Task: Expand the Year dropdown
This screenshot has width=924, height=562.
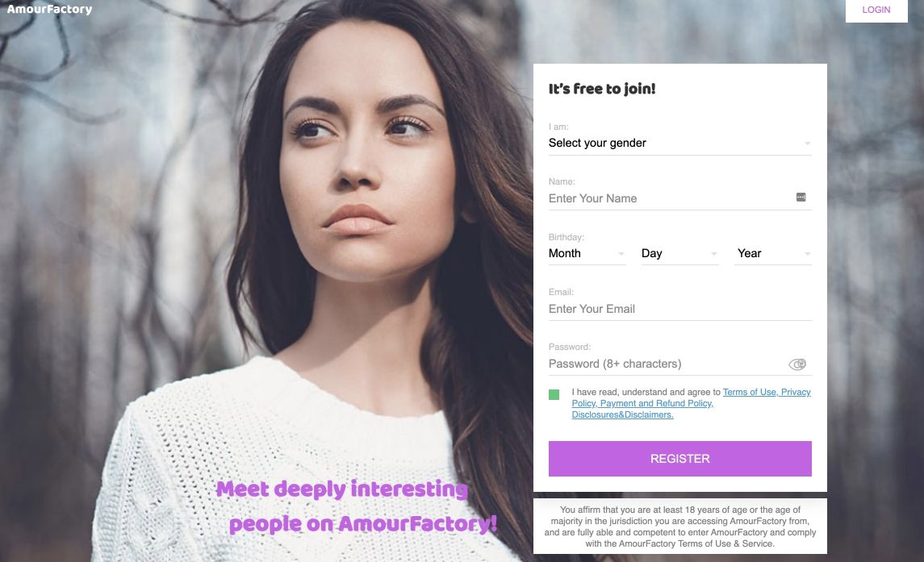Action: point(773,253)
